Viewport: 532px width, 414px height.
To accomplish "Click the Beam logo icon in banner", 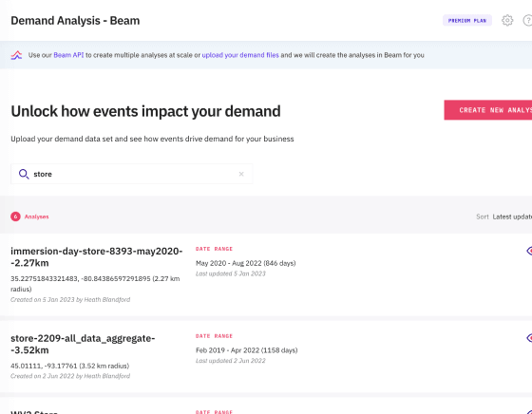I will (x=16, y=55).
